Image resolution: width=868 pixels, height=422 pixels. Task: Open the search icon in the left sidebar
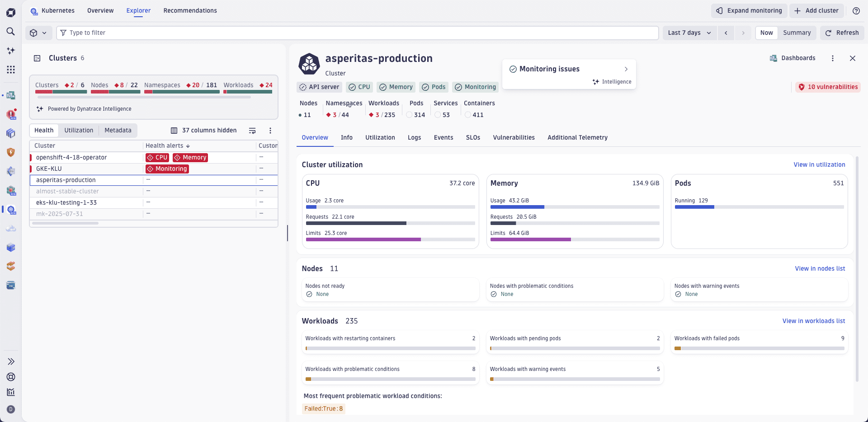pyautogui.click(x=11, y=32)
